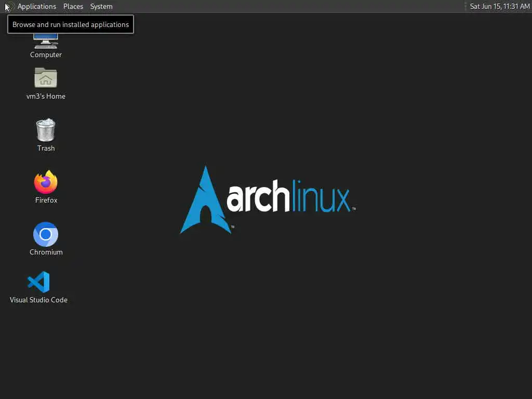532x399 pixels.
Task: Open the Applications menu
Action: pos(37,6)
